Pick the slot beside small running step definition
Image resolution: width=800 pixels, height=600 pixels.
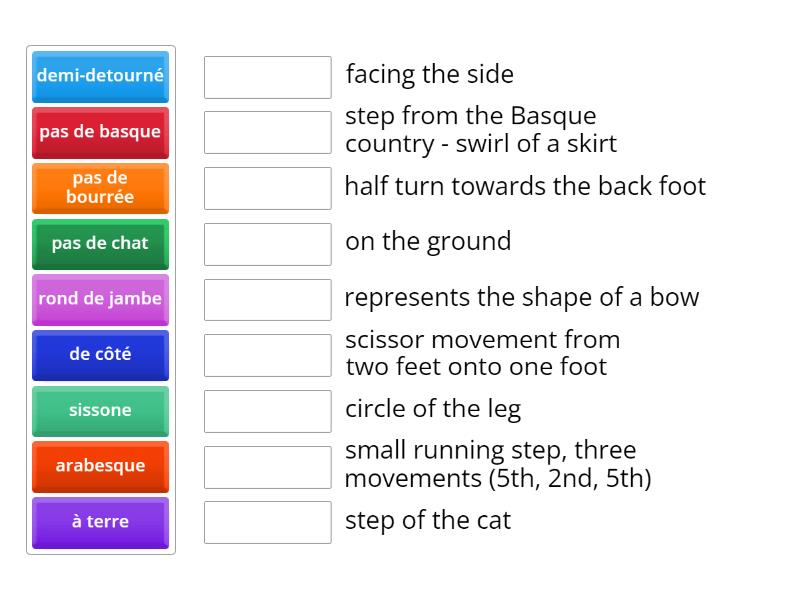pos(268,467)
